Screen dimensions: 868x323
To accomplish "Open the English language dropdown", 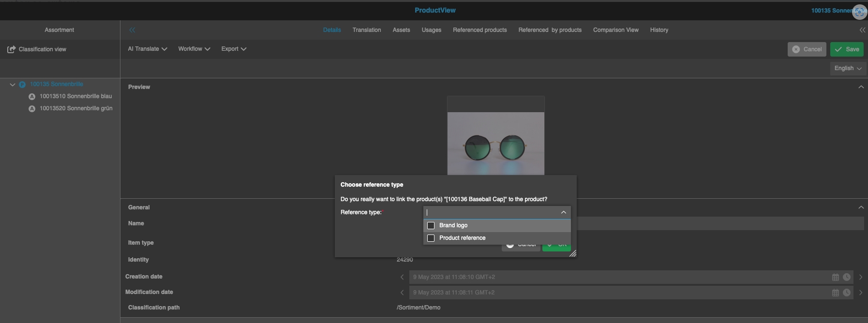I will tap(848, 68).
